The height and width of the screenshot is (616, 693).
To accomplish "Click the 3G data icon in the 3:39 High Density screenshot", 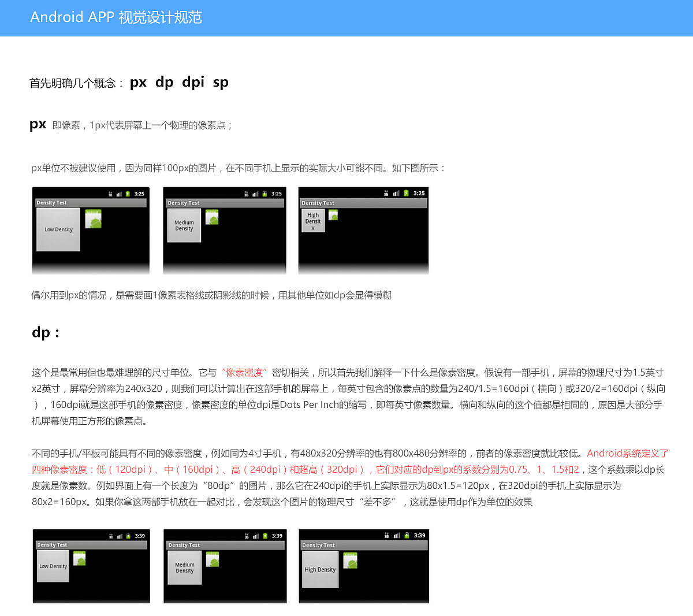I will (387, 536).
